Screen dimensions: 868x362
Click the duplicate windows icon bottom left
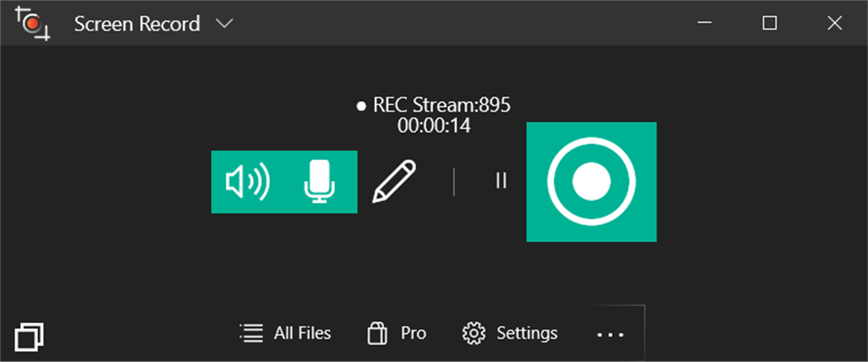[29, 335]
